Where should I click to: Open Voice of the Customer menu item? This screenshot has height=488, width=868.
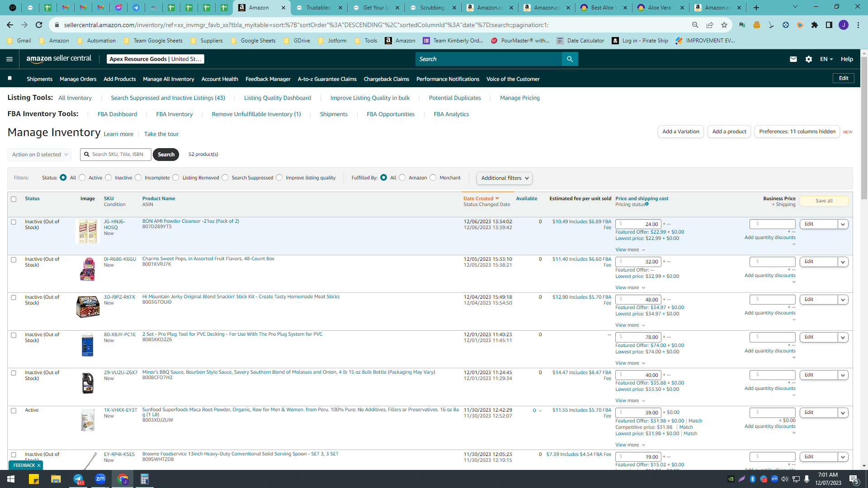pos(513,79)
